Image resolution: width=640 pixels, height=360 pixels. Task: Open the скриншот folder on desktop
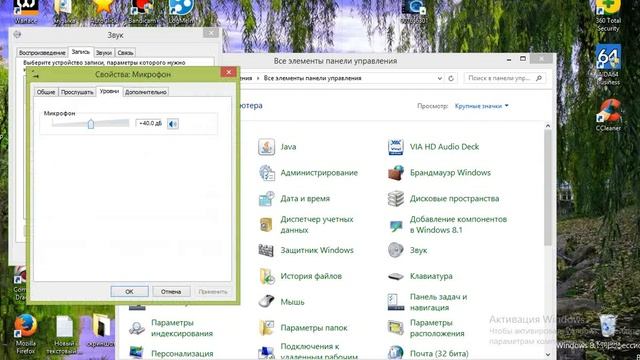pos(101,331)
